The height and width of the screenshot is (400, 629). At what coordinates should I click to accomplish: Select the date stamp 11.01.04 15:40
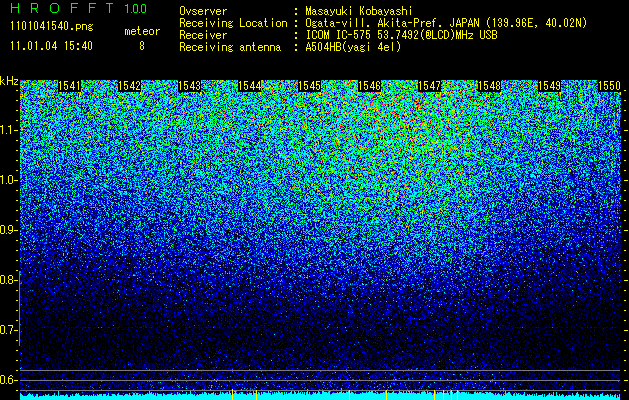point(51,46)
